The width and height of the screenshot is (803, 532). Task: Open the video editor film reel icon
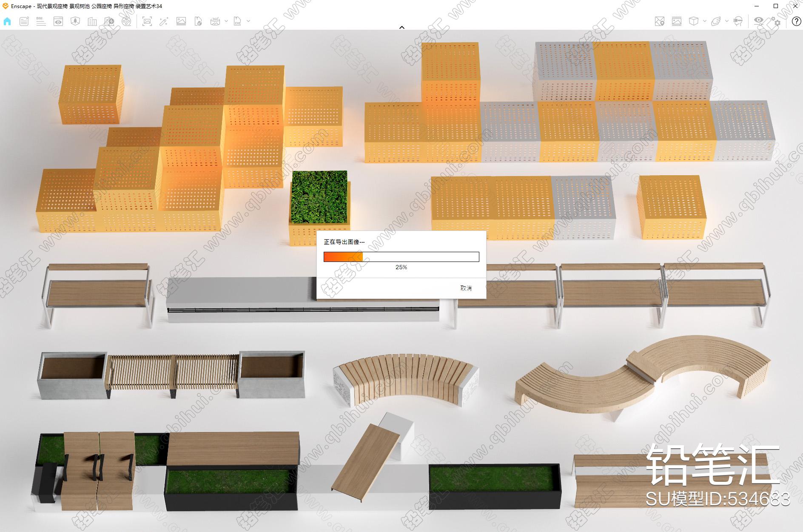[x=126, y=21]
